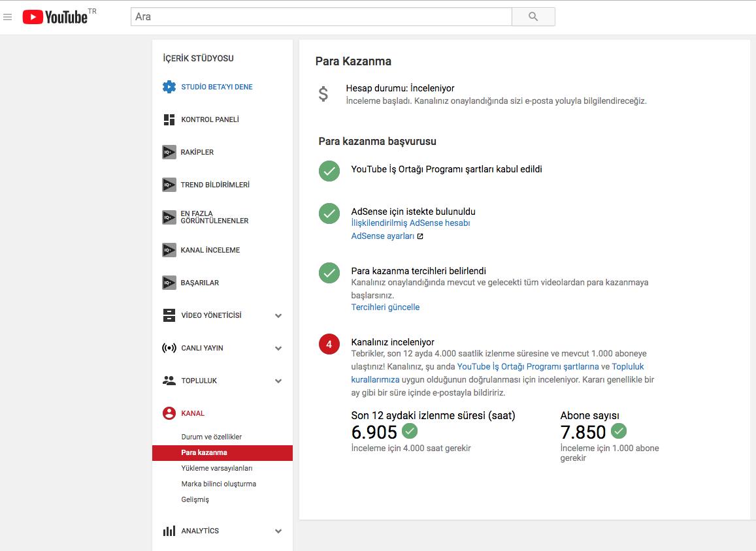Click the external link icon beside AdSense ayarları
756x551 pixels.
420,236
